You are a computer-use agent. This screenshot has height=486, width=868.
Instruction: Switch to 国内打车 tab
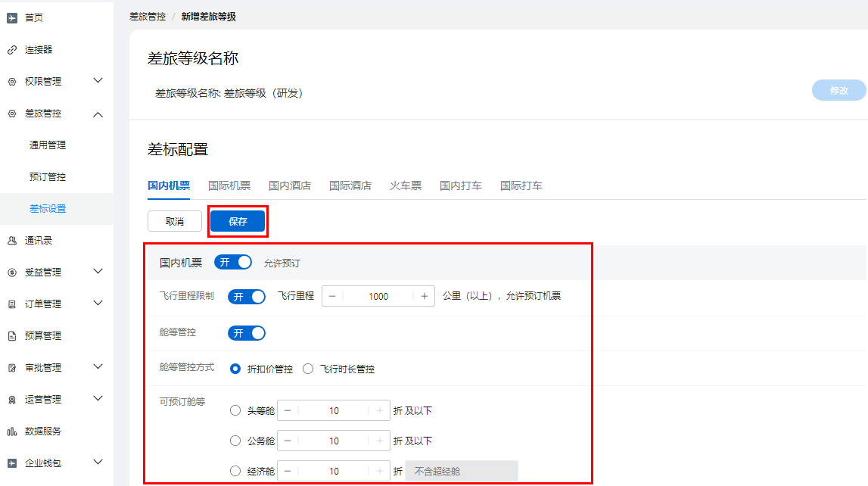pyautogui.click(x=461, y=185)
